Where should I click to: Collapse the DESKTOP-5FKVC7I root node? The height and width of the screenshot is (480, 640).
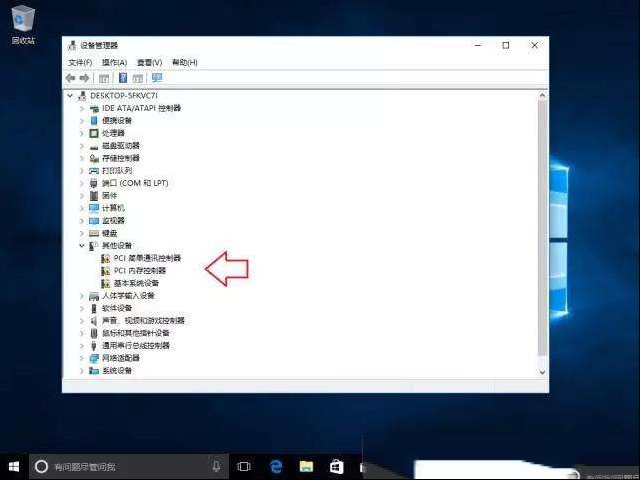point(70,96)
